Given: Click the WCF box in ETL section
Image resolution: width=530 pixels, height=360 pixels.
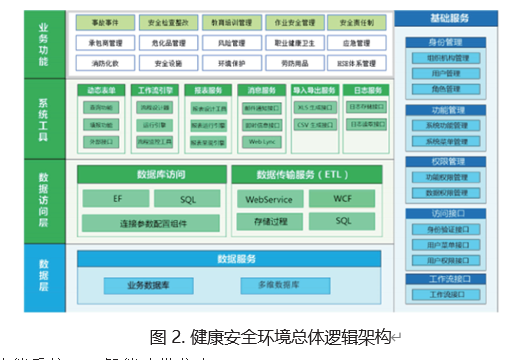Looking at the screenshot, I should click(342, 198).
